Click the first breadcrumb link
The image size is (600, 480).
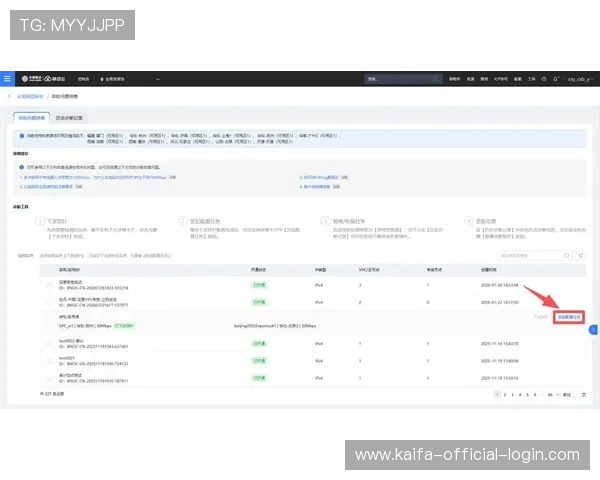point(30,95)
